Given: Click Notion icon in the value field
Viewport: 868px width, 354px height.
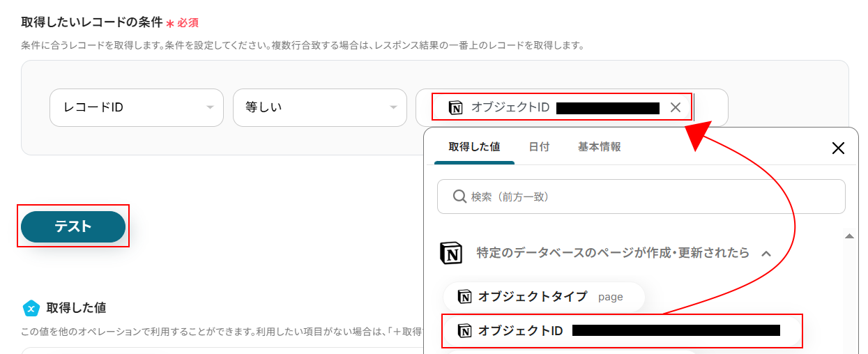Looking at the screenshot, I should tap(455, 107).
